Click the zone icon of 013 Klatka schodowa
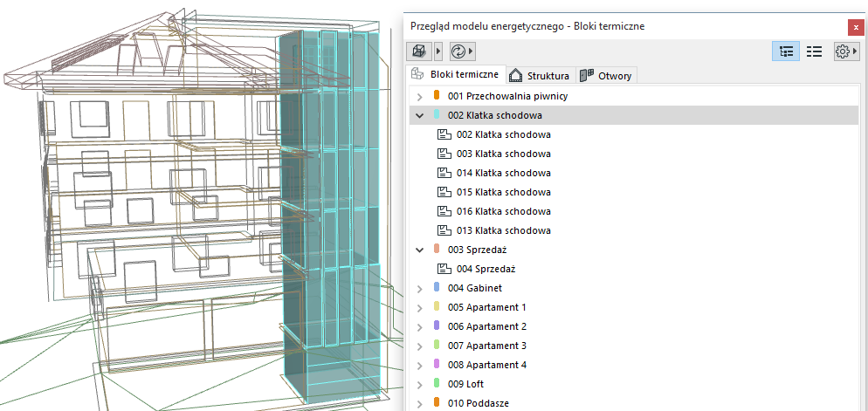Screen dimensions: 868x411 pyautogui.click(x=444, y=230)
